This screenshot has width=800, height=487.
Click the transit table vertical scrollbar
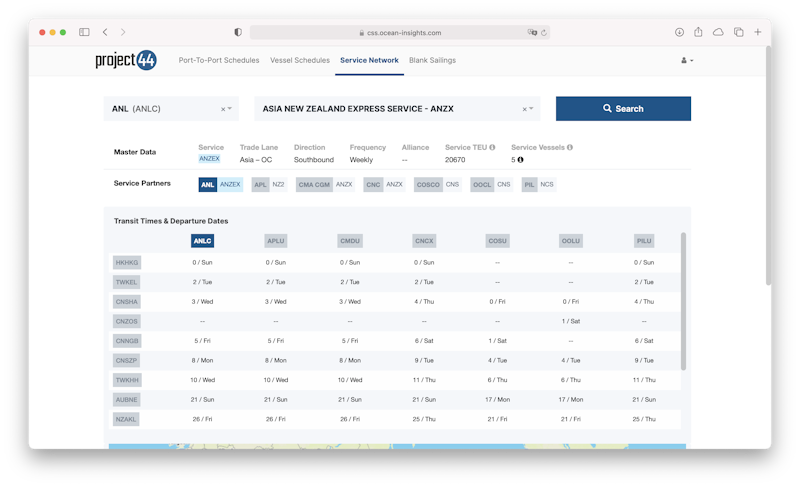(684, 300)
